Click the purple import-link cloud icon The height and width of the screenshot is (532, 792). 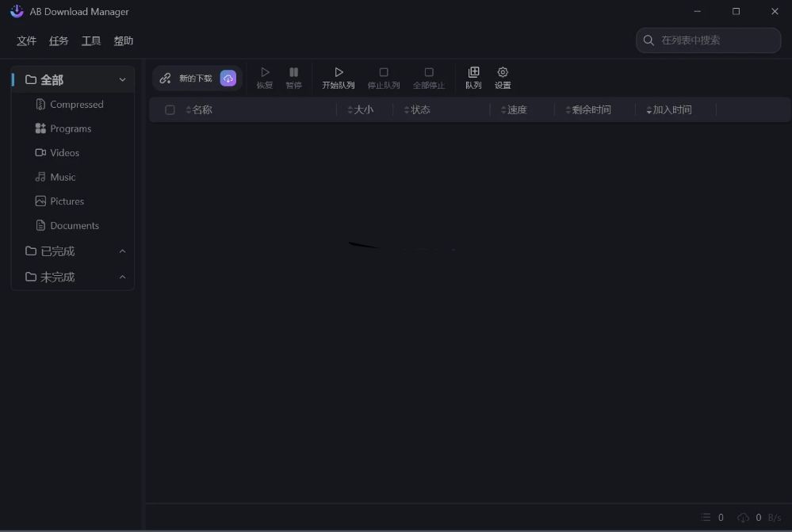pos(228,78)
